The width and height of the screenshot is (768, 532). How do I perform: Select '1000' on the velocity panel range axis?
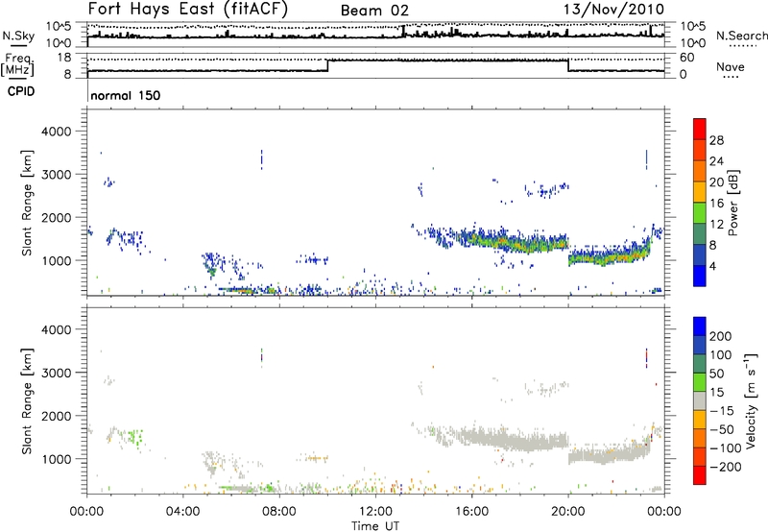[57, 459]
